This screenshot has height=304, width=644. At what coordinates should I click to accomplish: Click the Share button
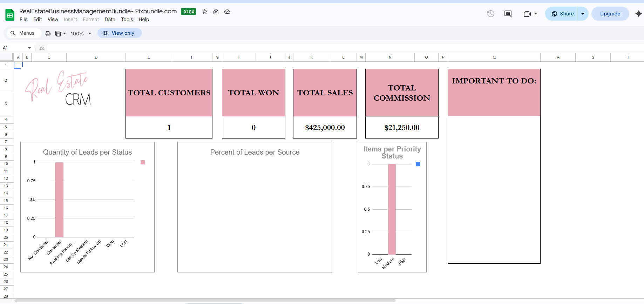coord(561,14)
